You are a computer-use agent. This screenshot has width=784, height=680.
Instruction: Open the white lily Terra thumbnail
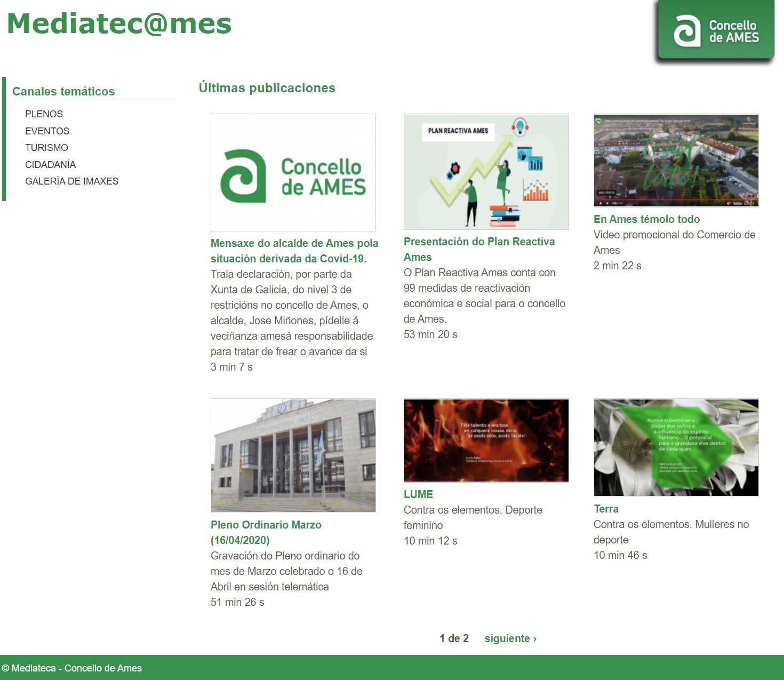(676, 447)
